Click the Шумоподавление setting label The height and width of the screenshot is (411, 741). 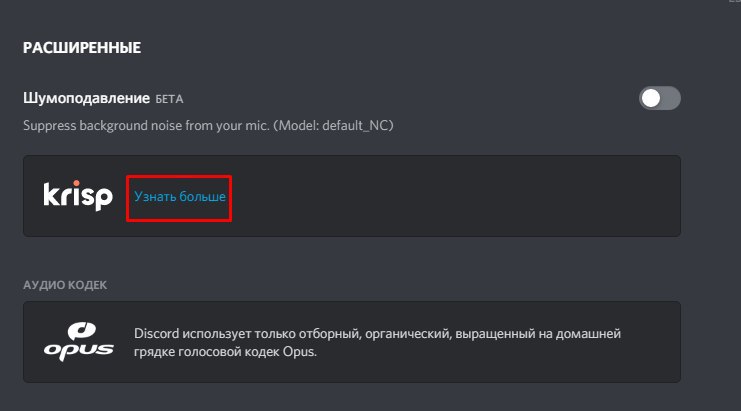pyautogui.click(x=86, y=98)
